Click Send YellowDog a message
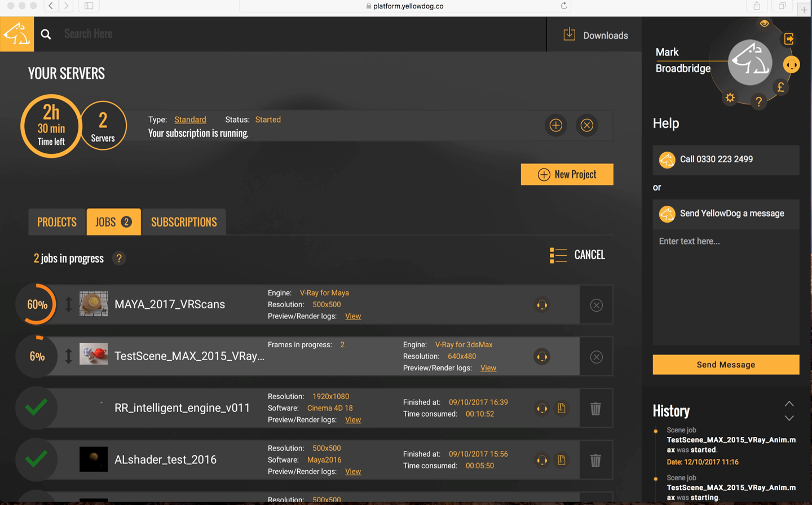Image resolution: width=812 pixels, height=505 pixels. 726,214
